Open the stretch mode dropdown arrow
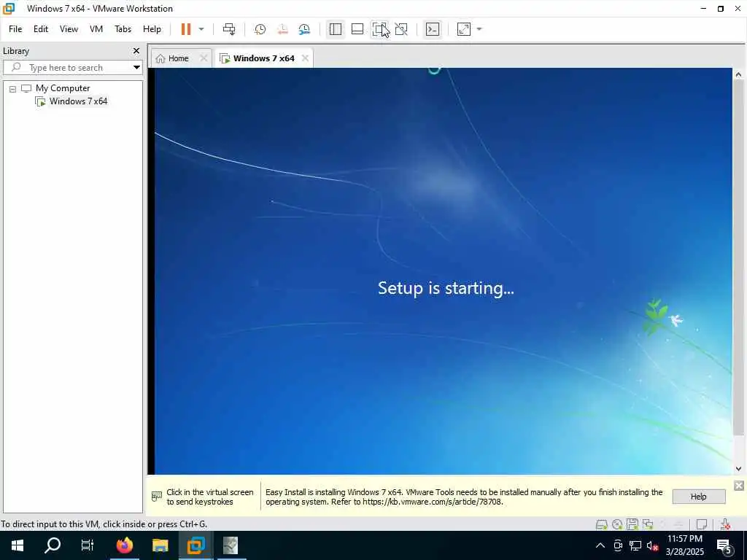 click(479, 29)
